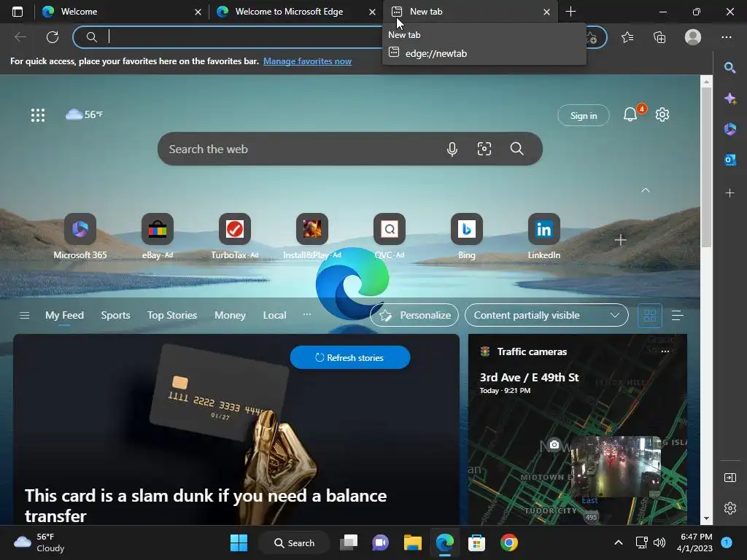Click the search magnifier in web search box
This screenshot has height=560, width=747.
[517, 149]
